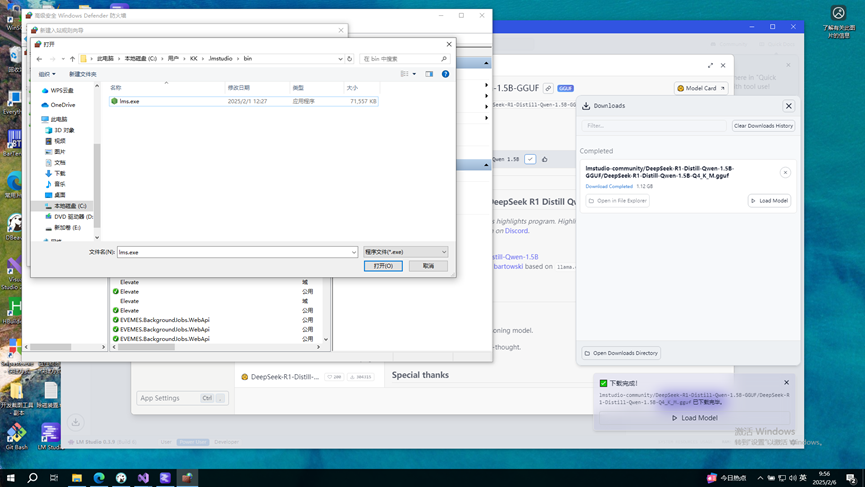Select first EVEMES.BackgroundJobs.WebApi firewall rule
The image size is (865, 487).
pyautogui.click(x=164, y=320)
